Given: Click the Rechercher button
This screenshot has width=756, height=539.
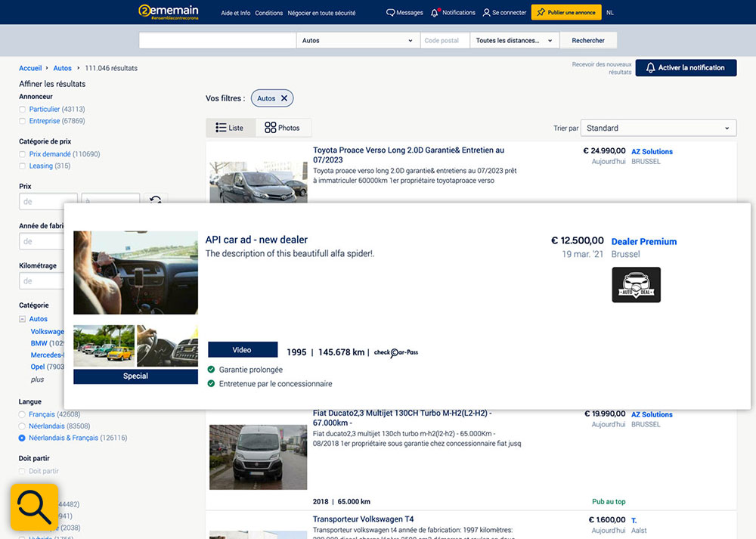Looking at the screenshot, I should click(x=587, y=41).
